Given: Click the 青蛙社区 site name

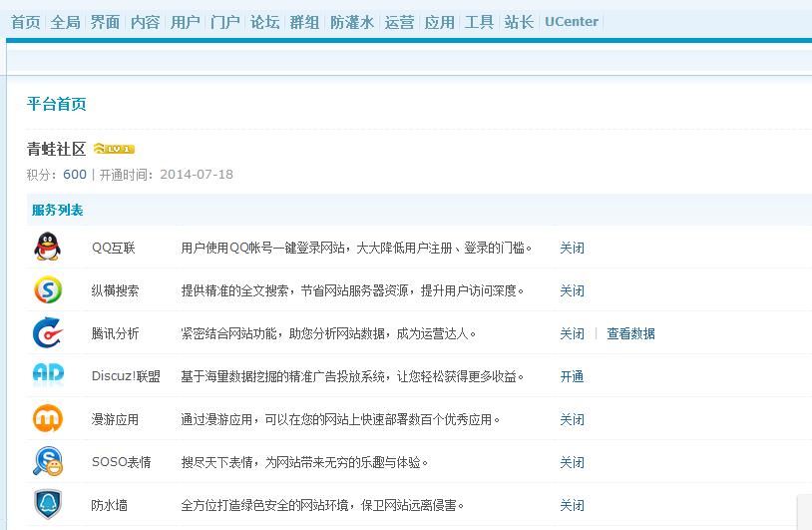Looking at the screenshot, I should click(x=56, y=149).
